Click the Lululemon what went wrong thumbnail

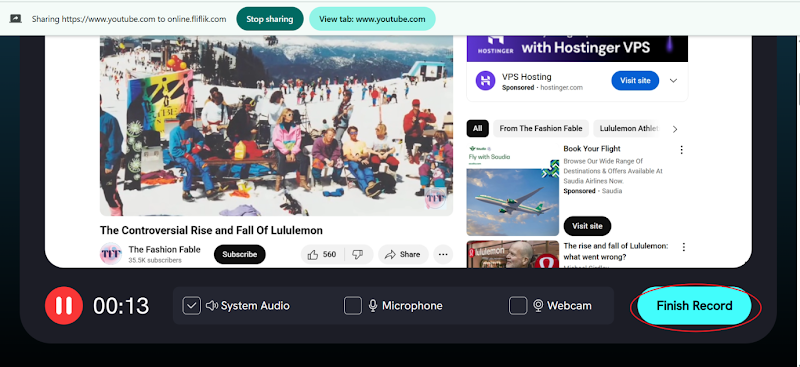click(x=513, y=254)
